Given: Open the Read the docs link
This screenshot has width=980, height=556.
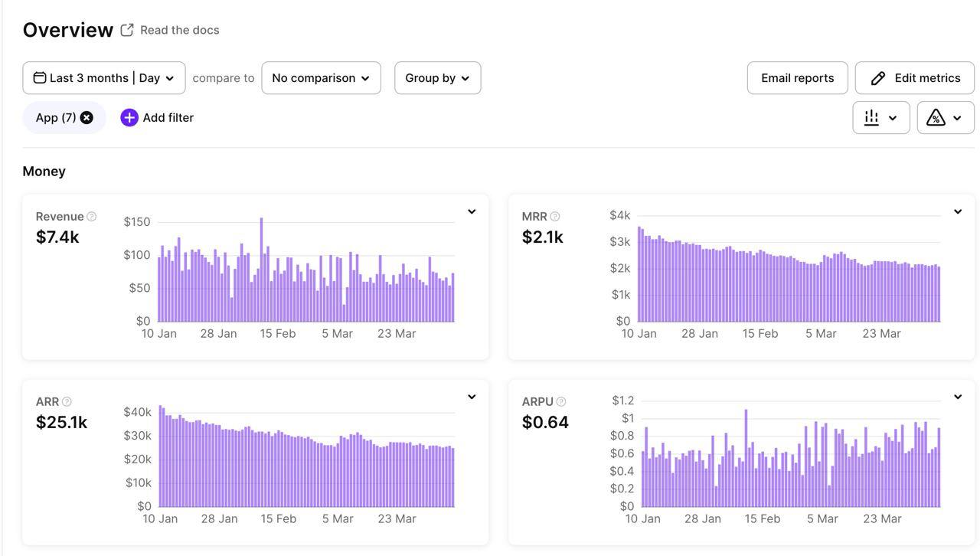Looking at the screenshot, I should [x=180, y=30].
